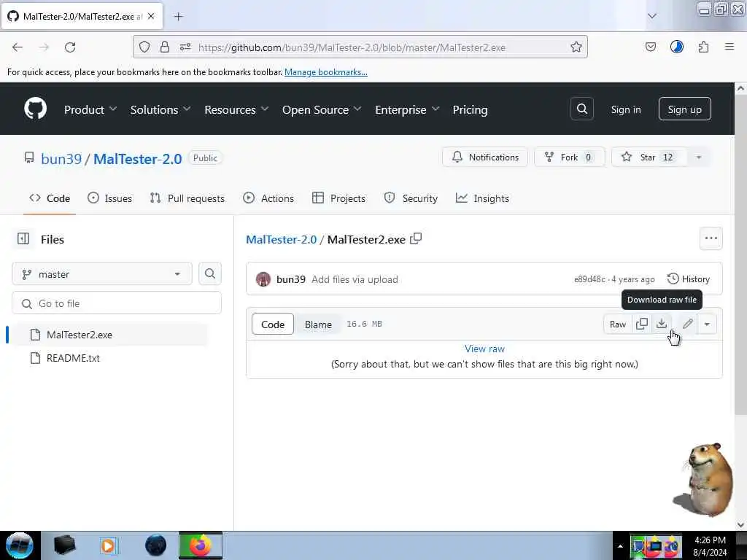Open commit History link
The image size is (747, 560).
[x=689, y=279]
